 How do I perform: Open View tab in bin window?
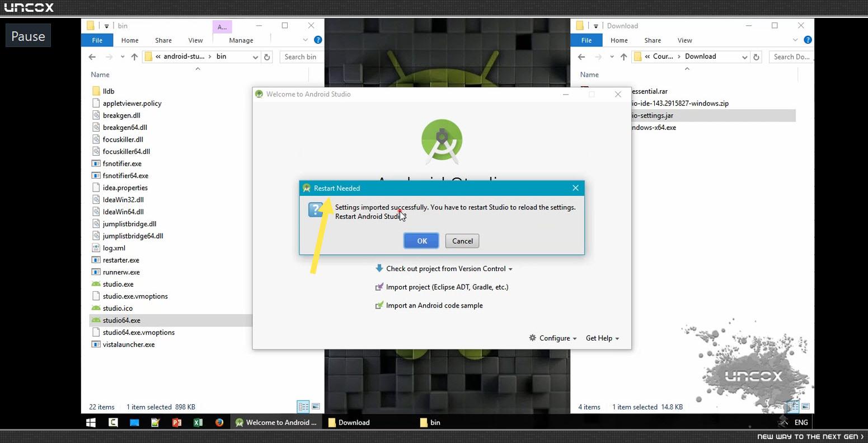[x=195, y=40]
